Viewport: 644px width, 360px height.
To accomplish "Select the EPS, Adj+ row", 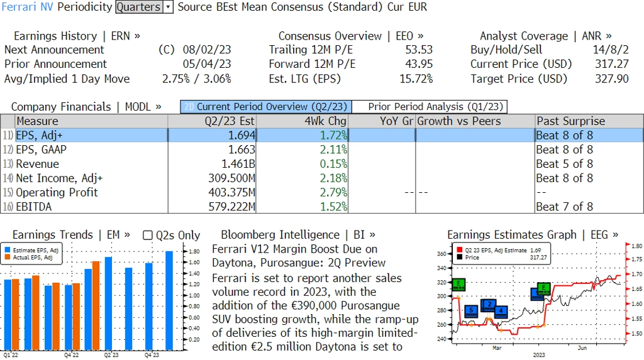I will [x=322, y=136].
